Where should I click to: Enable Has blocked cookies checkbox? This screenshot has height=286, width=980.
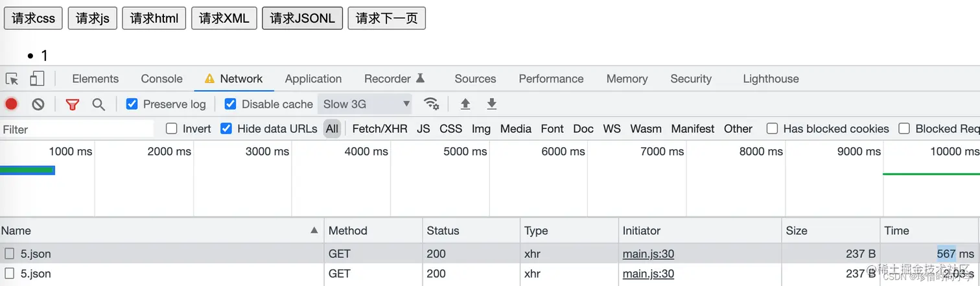772,128
